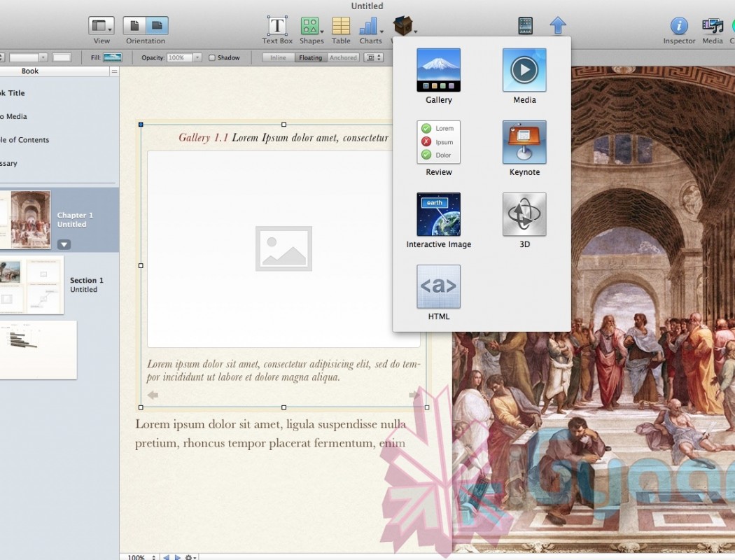Select Section 1 Untitled in the sidebar

point(86,285)
